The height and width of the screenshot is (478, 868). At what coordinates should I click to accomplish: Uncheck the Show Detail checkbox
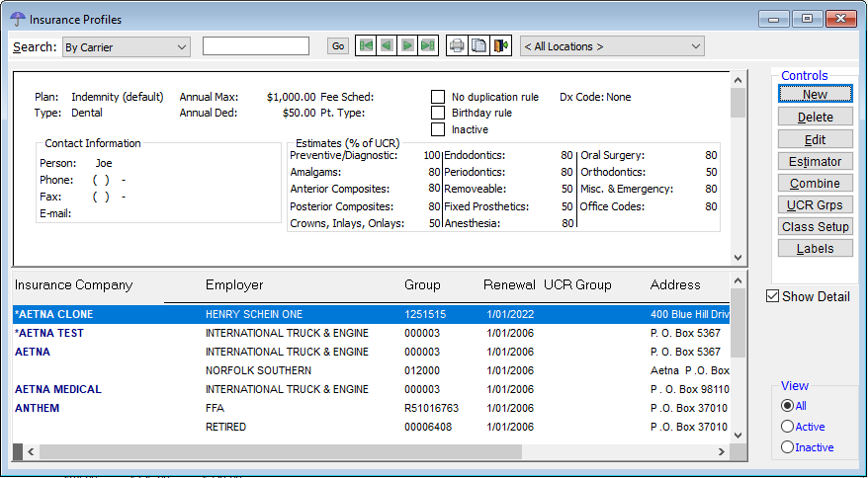point(773,296)
